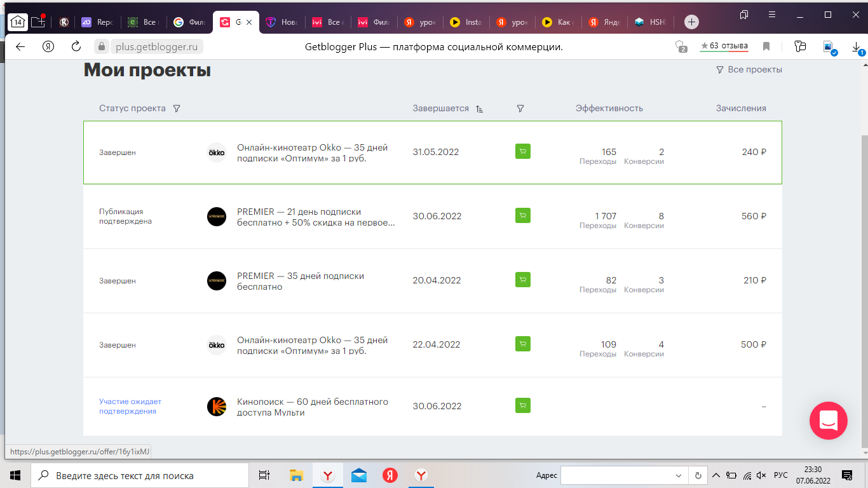The image size is (868, 488).
Task: Click the volume muted tray icon
Action: click(762, 475)
